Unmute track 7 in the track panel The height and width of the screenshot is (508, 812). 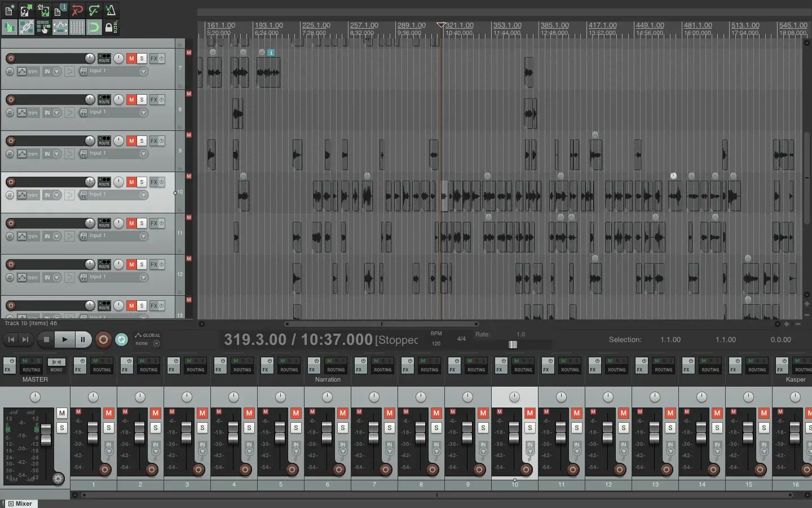pos(131,58)
